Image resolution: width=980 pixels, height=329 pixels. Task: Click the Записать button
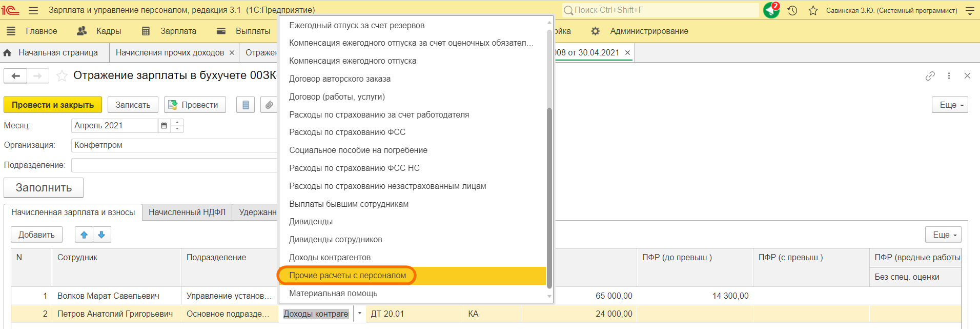tap(133, 105)
